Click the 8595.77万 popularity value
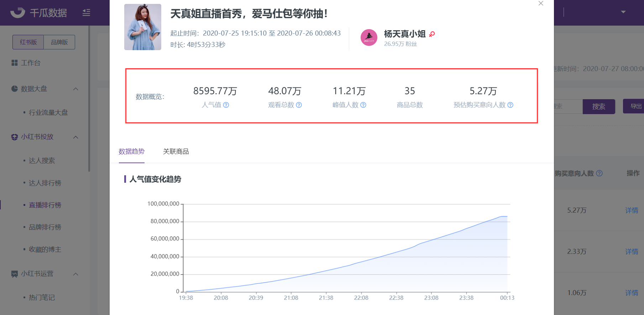644x315 pixels. pos(215,91)
